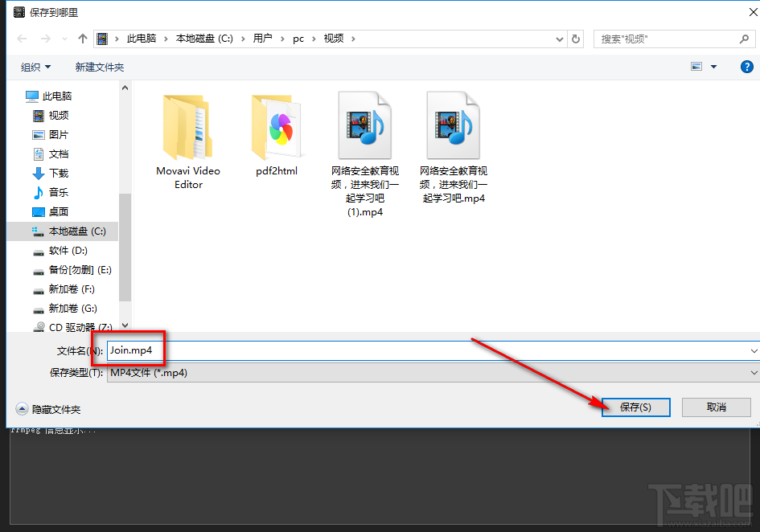Select 网络安全教育视频…起学习吧.mp4 file without (1)

454,148
